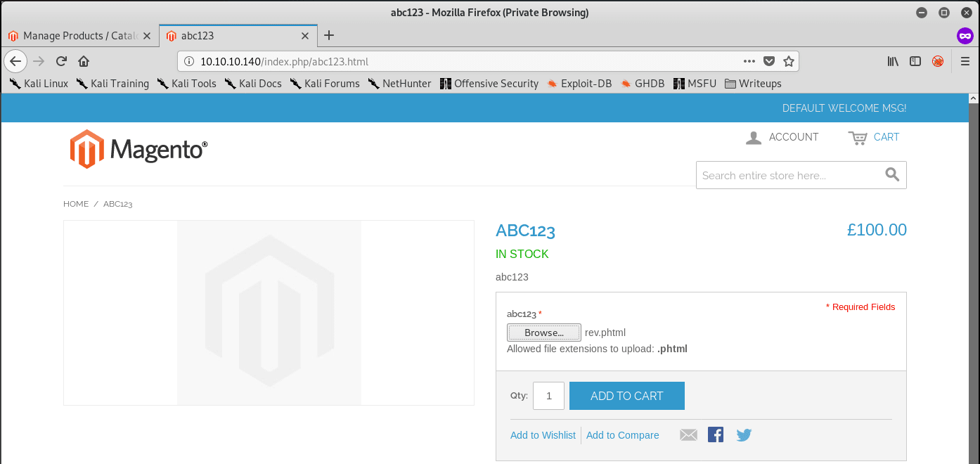
Task: Open Kali Tools bookmark
Action: (187, 83)
